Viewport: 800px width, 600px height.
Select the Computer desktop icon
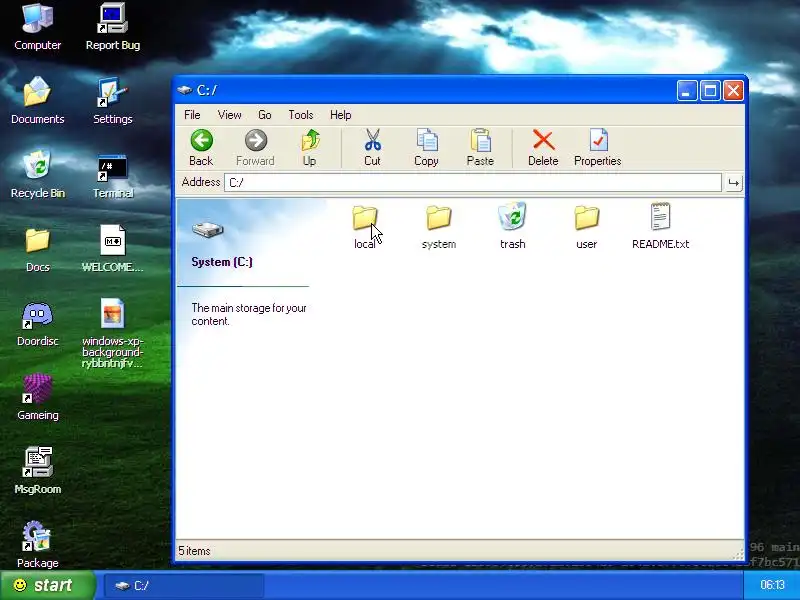pos(38,27)
